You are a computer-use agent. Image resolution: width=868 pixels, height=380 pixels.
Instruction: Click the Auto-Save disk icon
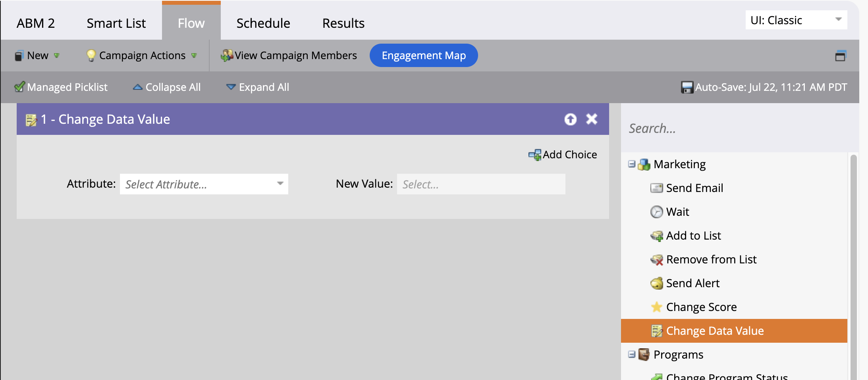click(x=687, y=87)
